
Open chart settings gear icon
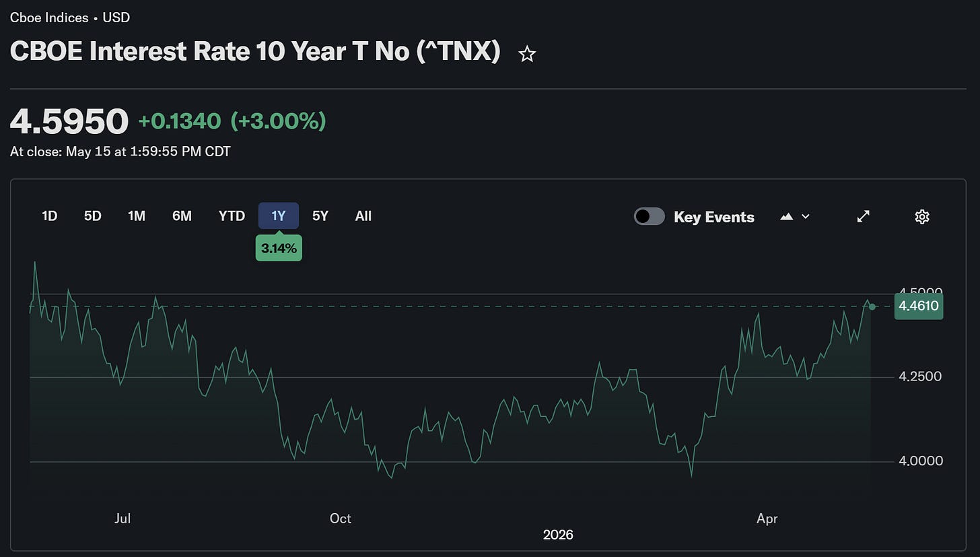[x=922, y=216]
